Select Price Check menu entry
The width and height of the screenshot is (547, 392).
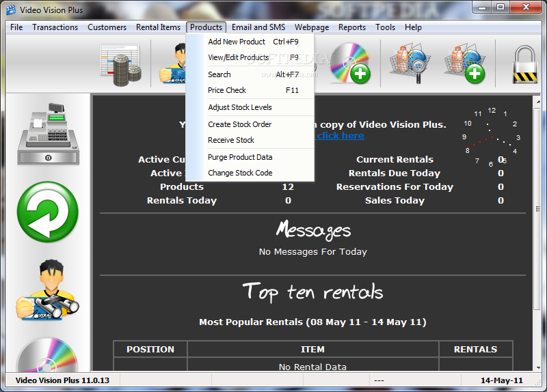pos(250,90)
